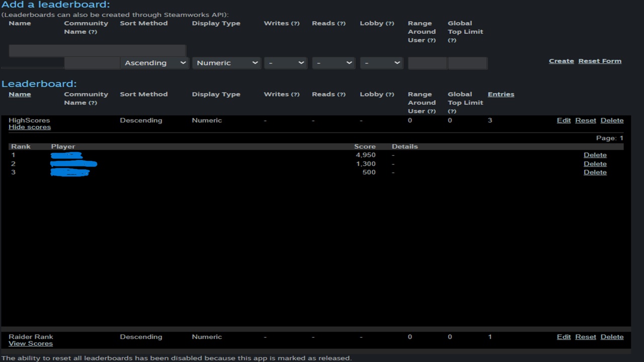Edit the Raider Rank leaderboard
This screenshot has width=644, height=362.
click(563, 337)
